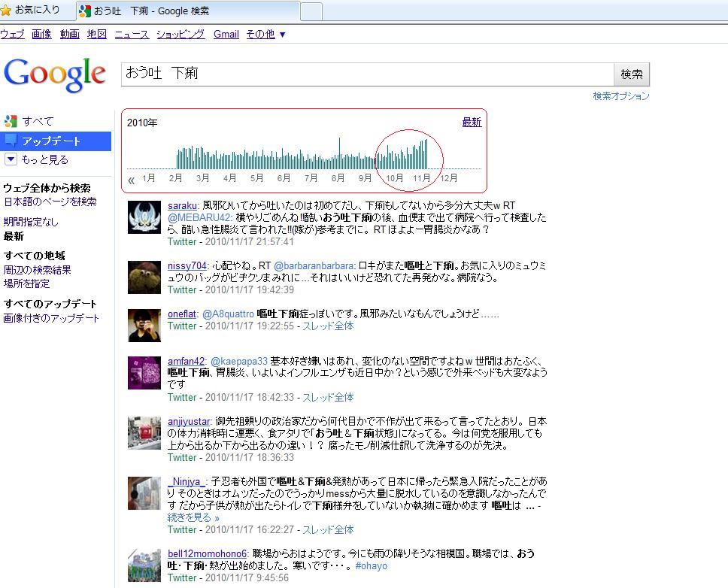This screenshot has height=588, width=728.
Task: Click the 検索 search button
Action: [632, 74]
